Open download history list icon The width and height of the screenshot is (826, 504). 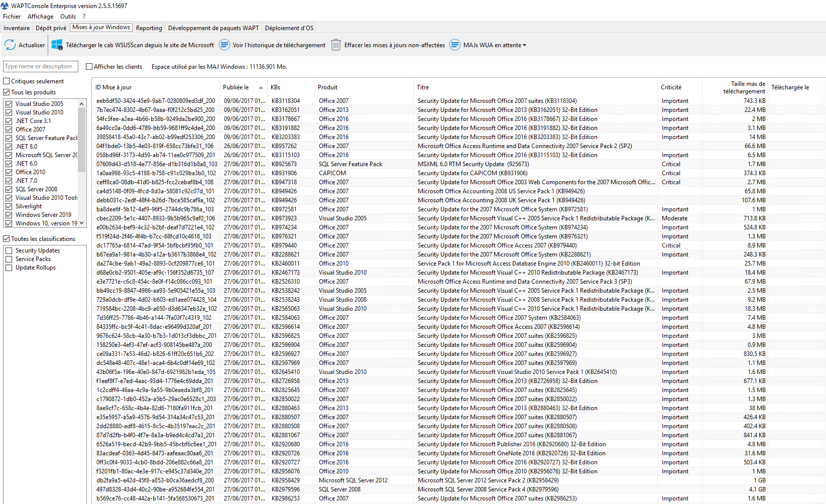[224, 45]
